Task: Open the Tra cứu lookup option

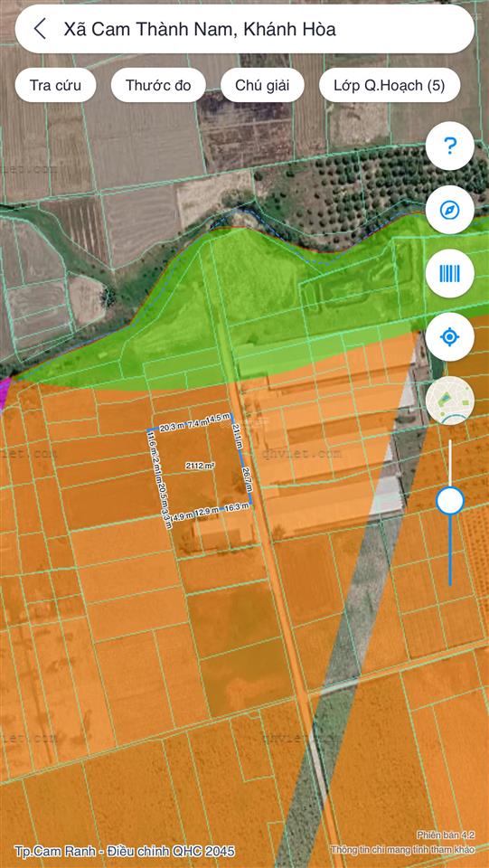Action: (x=55, y=85)
